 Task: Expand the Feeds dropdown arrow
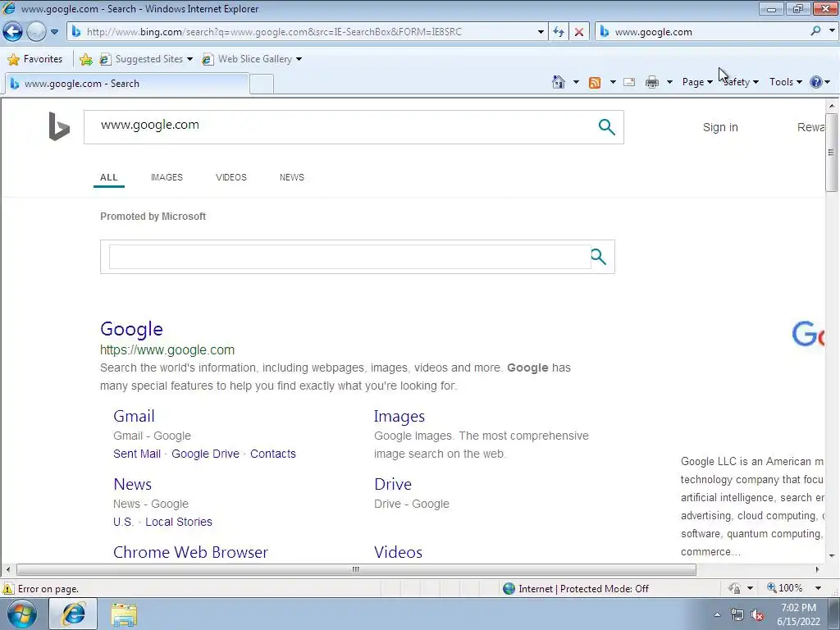(613, 82)
